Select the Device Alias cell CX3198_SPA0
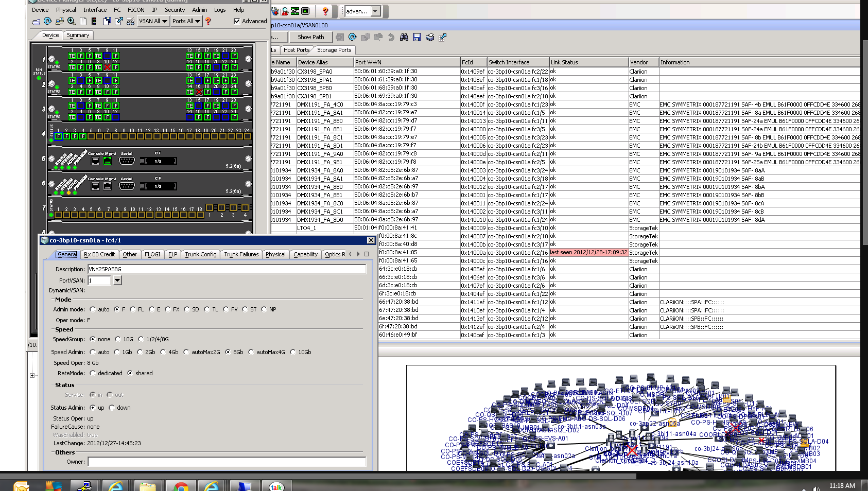The height and width of the screenshot is (491, 868). pyautogui.click(x=325, y=72)
